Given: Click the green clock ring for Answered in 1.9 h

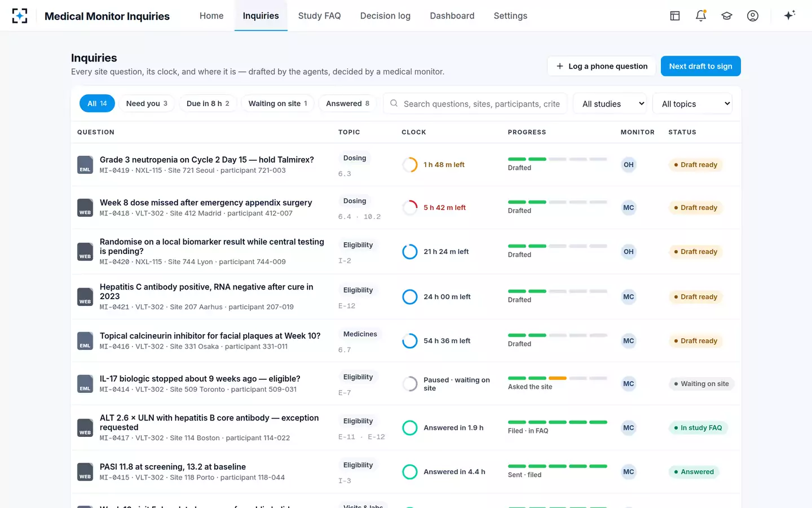Looking at the screenshot, I should click(410, 428).
